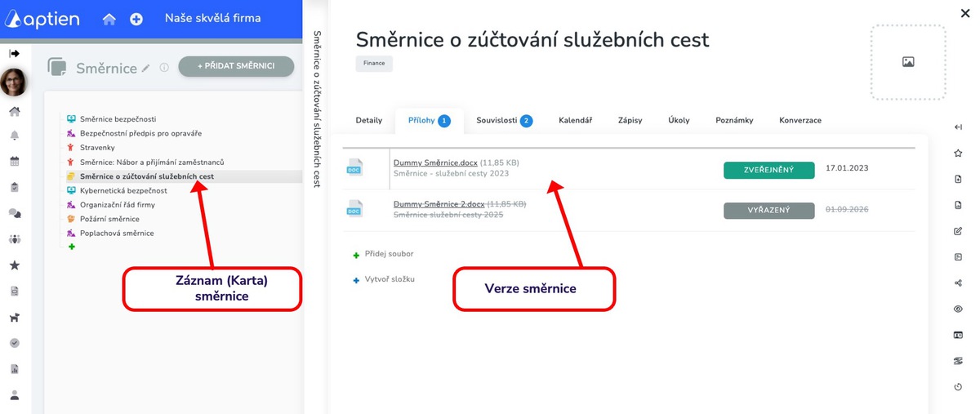Select Poplachová směrnice record
Screen dimensions: 980x414
tap(117, 233)
